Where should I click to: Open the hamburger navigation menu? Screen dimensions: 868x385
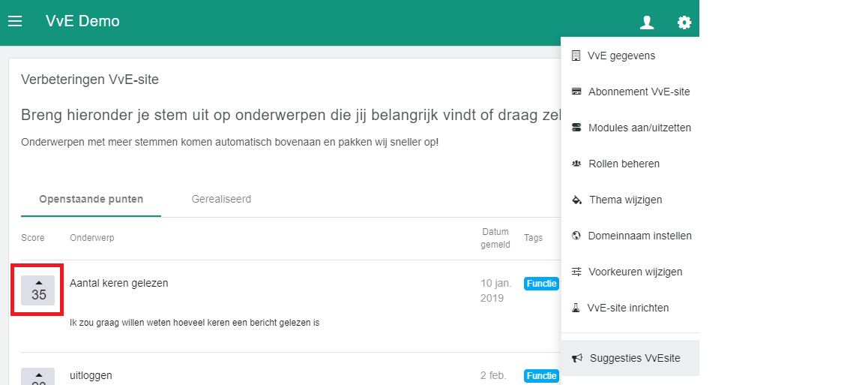[15, 22]
